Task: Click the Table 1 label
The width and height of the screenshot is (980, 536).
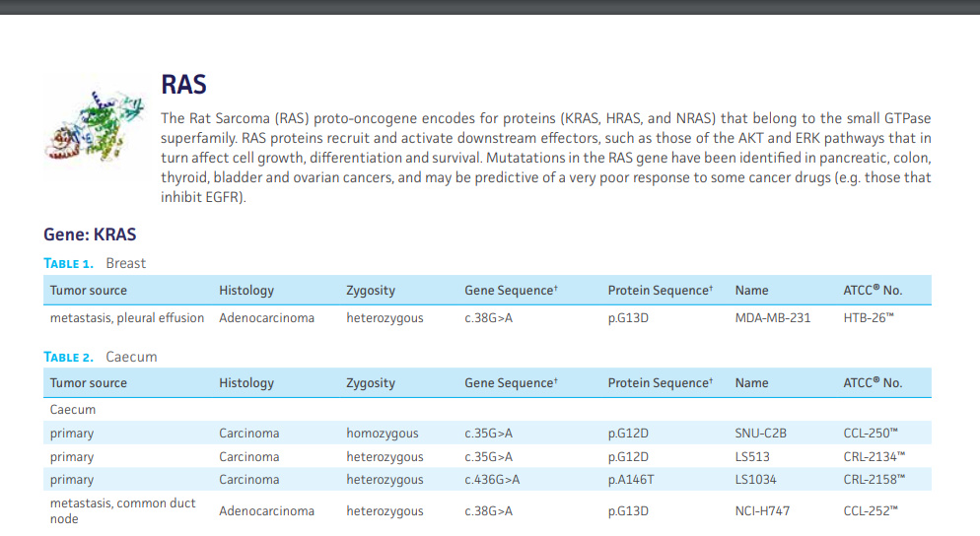Action: click(69, 264)
